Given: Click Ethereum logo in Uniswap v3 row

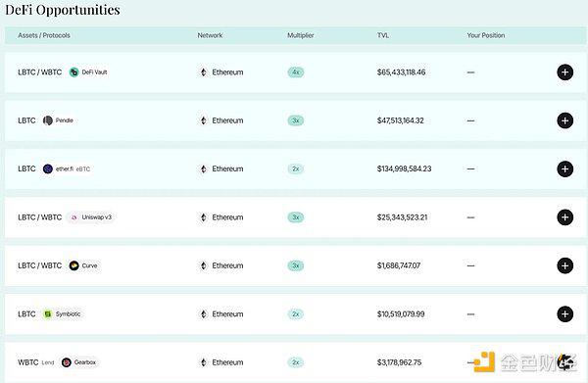Looking at the screenshot, I should tap(203, 217).
